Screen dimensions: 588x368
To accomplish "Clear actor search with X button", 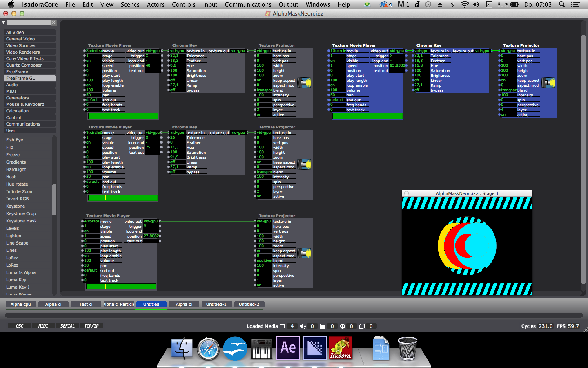I will (54, 23).
